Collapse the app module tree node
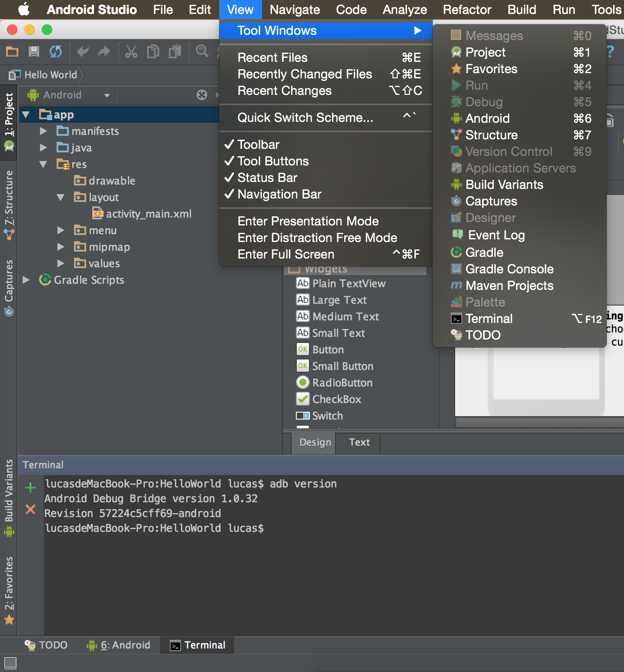 (26, 115)
